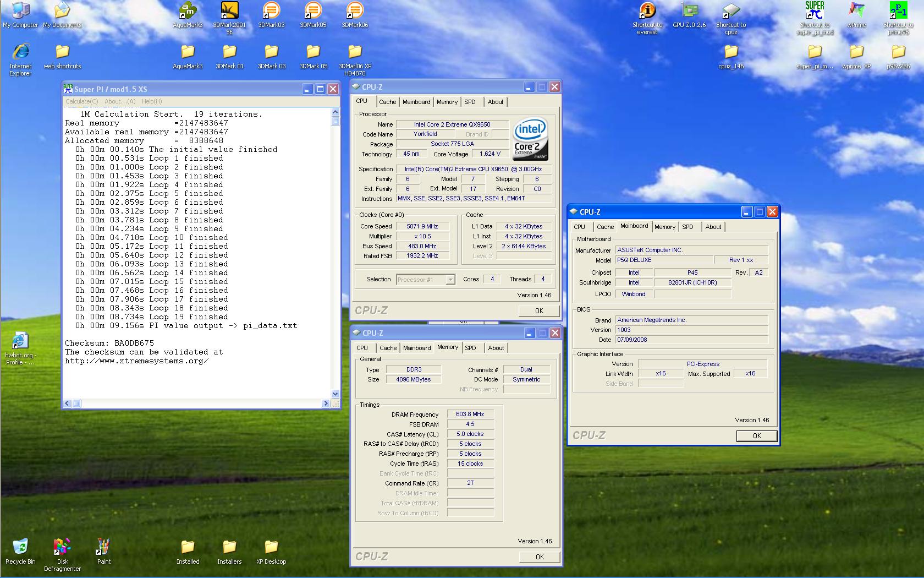Open the XP Desktop folder
Image resolution: width=924 pixels, height=578 pixels.
pyautogui.click(x=271, y=552)
